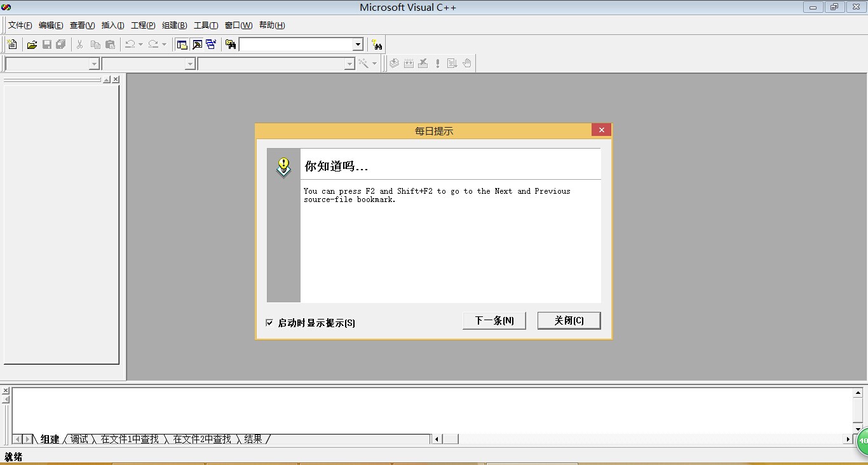Close the workspace panel with its X
The image size is (868, 465).
coord(116,79)
